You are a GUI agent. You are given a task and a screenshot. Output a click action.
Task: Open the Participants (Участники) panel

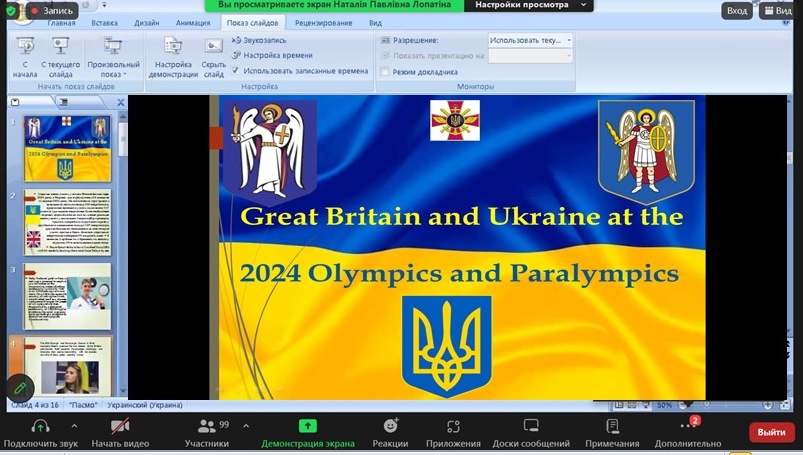(x=207, y=427)
